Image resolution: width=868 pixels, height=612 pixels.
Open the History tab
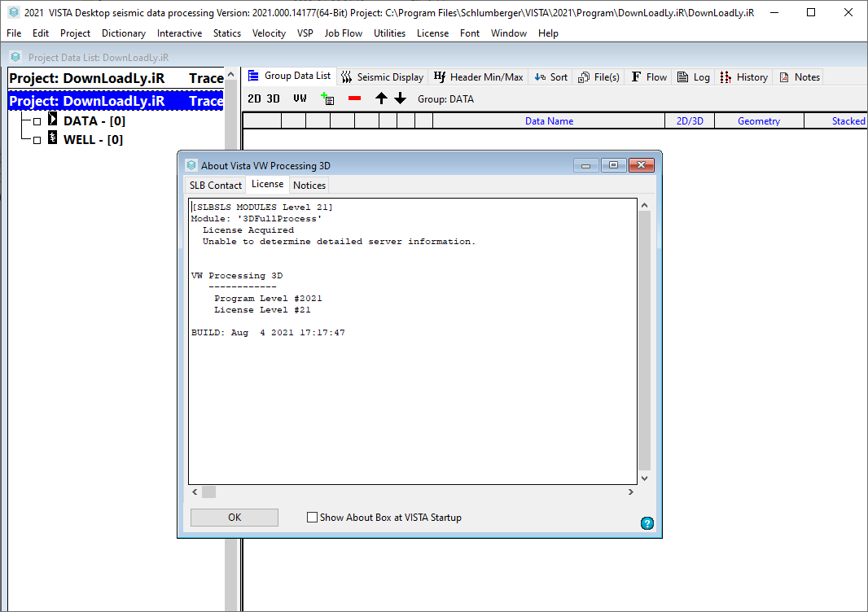[x=744, y=77]
